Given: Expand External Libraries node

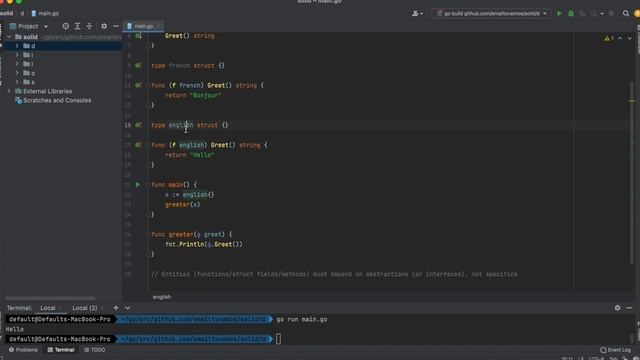Looking at the screenshot, I should tap(9, 91).
